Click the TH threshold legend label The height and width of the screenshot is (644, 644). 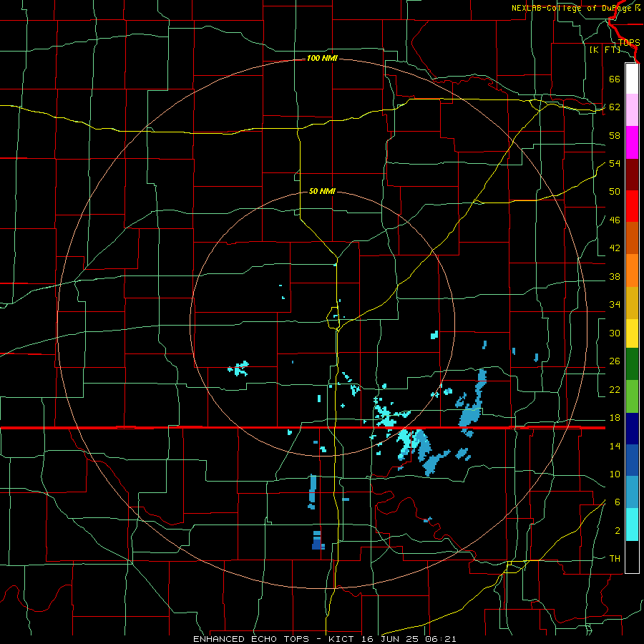coord(615,559)
